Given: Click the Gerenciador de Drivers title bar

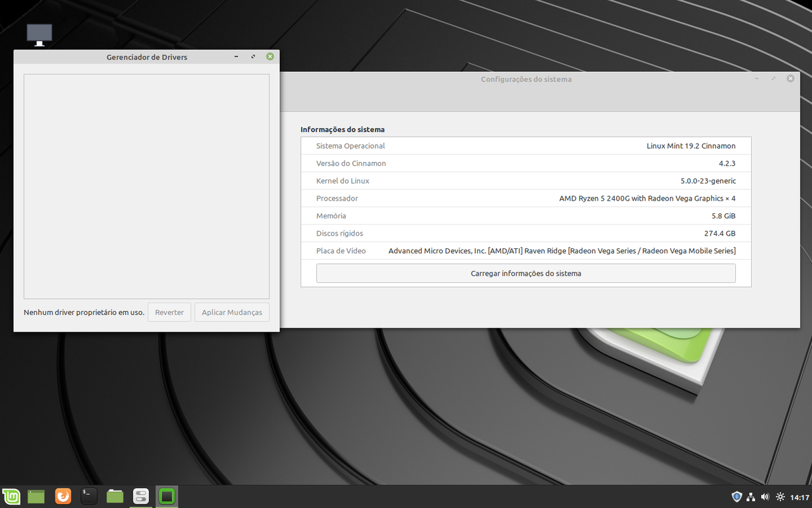Looking at the screenshot, I should coord(147,57).
